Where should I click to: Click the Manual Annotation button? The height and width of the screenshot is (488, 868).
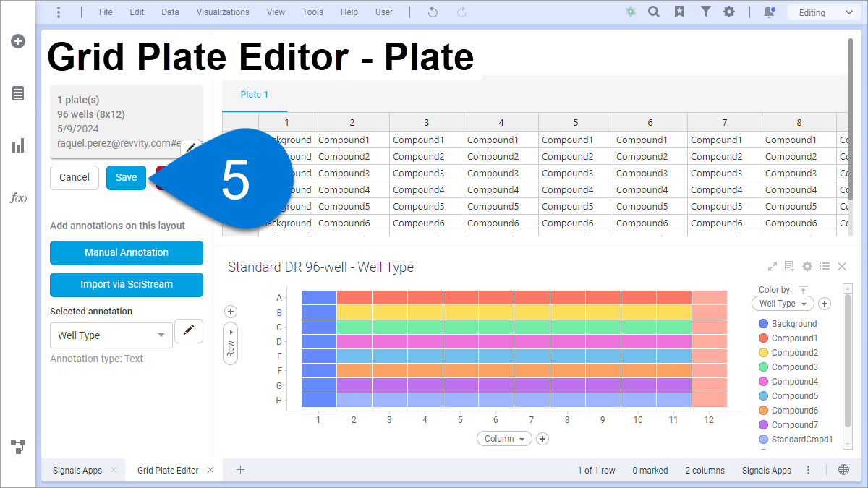coord(127,252)
